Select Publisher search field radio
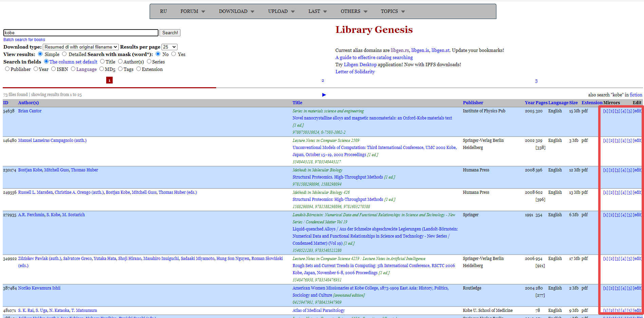The image size is (644, 318). click(7, 69)
